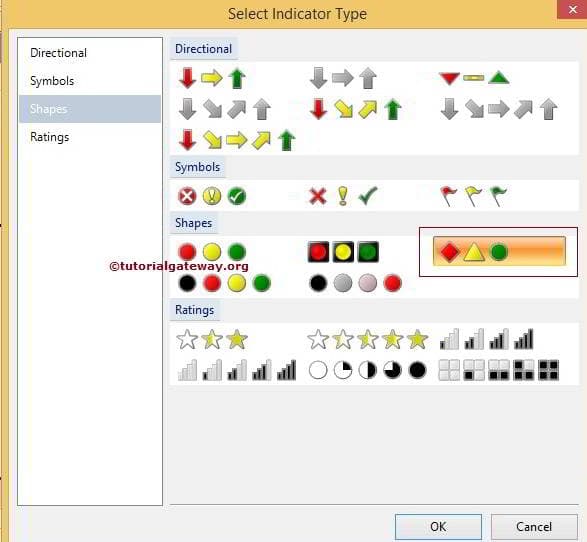Choose the 5 quarter pie circles rating set
The height and width of the screenshot is (542, 587).
pos(368,370)
